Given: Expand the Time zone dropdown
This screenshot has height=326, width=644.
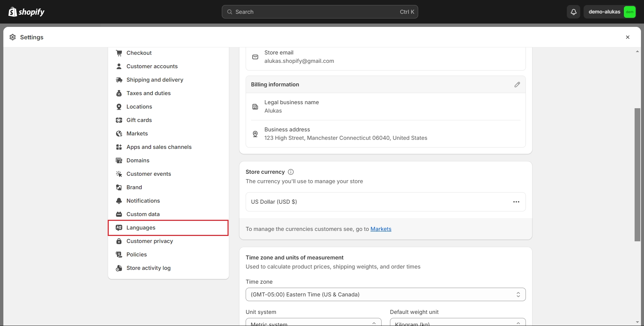Looking at the screenshot, I should (x=385, y=294).
